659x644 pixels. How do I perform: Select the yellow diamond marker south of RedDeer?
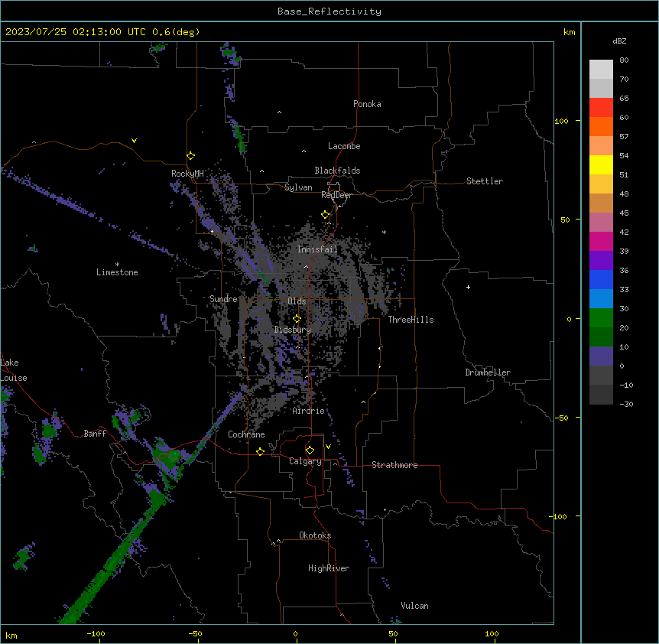tap(326, 215)
